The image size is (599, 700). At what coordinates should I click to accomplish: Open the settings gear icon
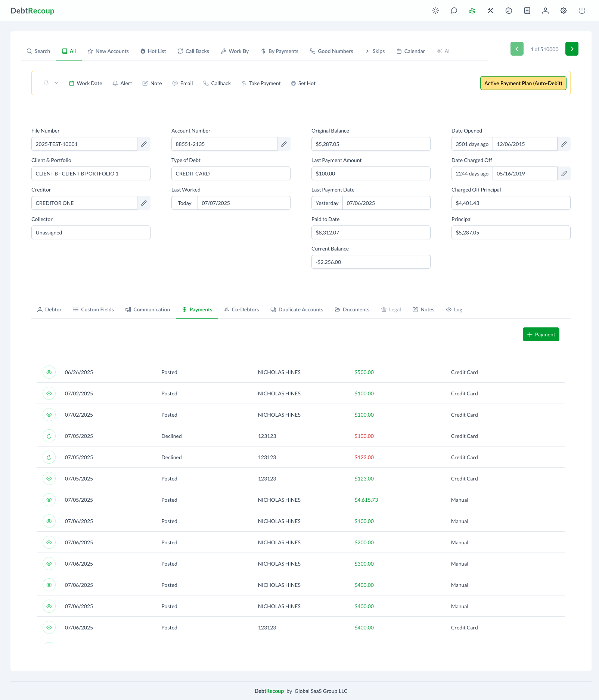tap(564, 11)
